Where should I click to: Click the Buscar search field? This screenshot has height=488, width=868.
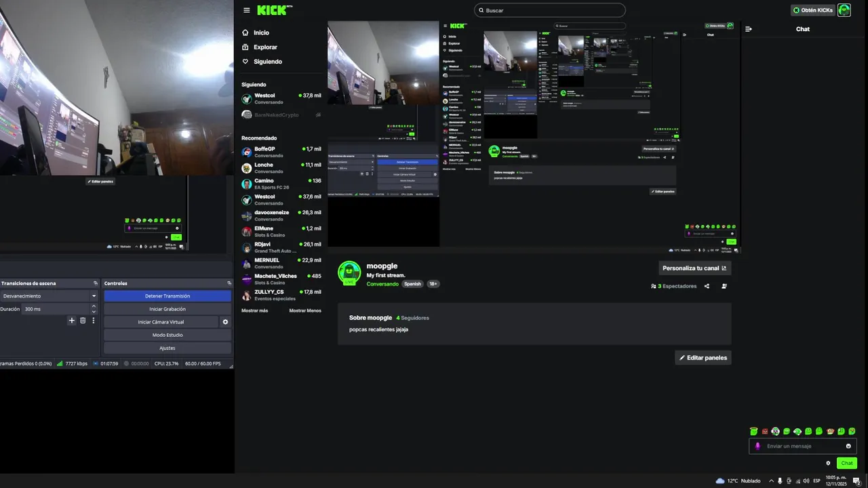coord(549,10)
